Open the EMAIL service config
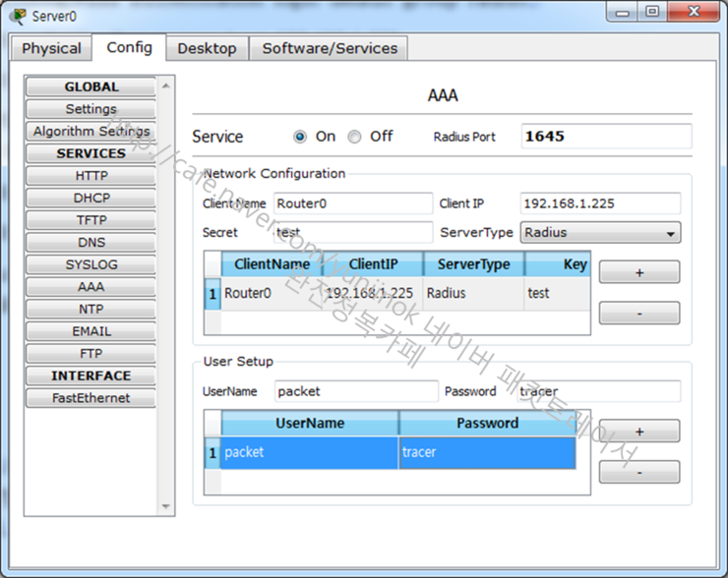The width and height of the screenshot is (728, 578). [91, 331]
